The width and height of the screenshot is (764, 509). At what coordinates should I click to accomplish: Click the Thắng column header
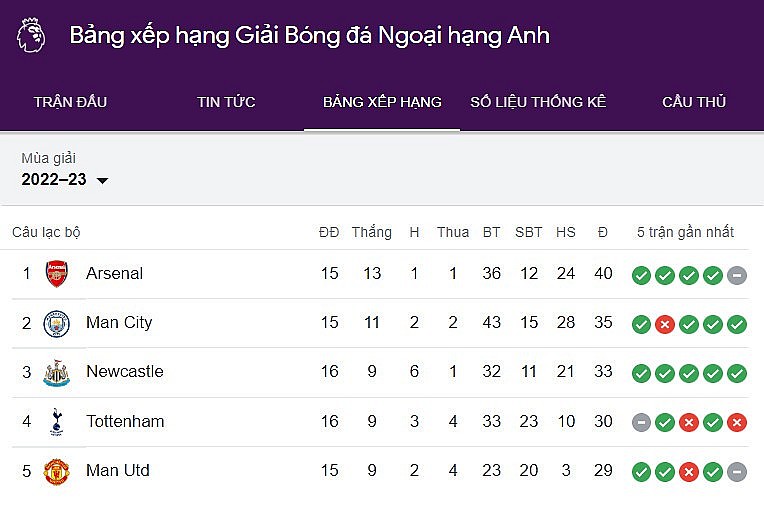pyautogui.click(x=372, y=232)
